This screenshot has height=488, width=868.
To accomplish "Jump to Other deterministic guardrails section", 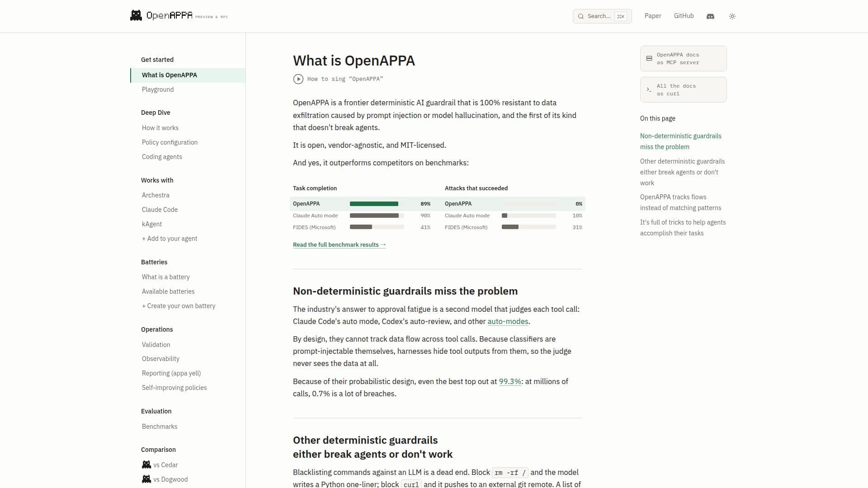I will (x=682, y=172).
